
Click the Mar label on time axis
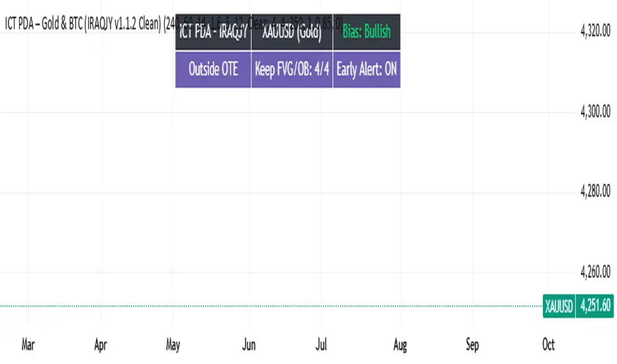click(x=28, y=345)
